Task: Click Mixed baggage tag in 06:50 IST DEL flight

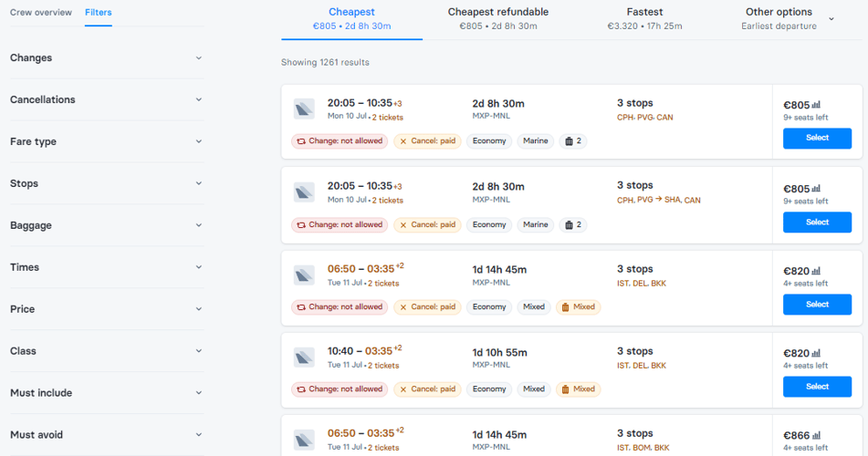Action: point(579,307)
